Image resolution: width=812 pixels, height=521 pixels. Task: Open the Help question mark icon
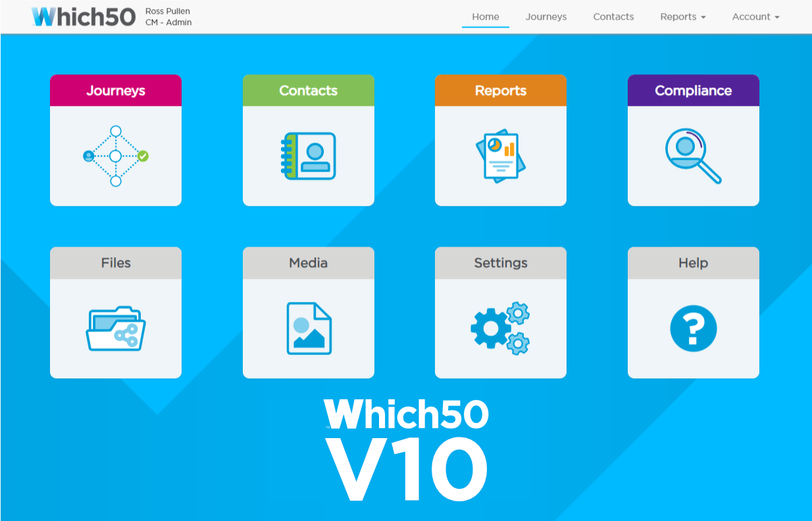point(693,328)
